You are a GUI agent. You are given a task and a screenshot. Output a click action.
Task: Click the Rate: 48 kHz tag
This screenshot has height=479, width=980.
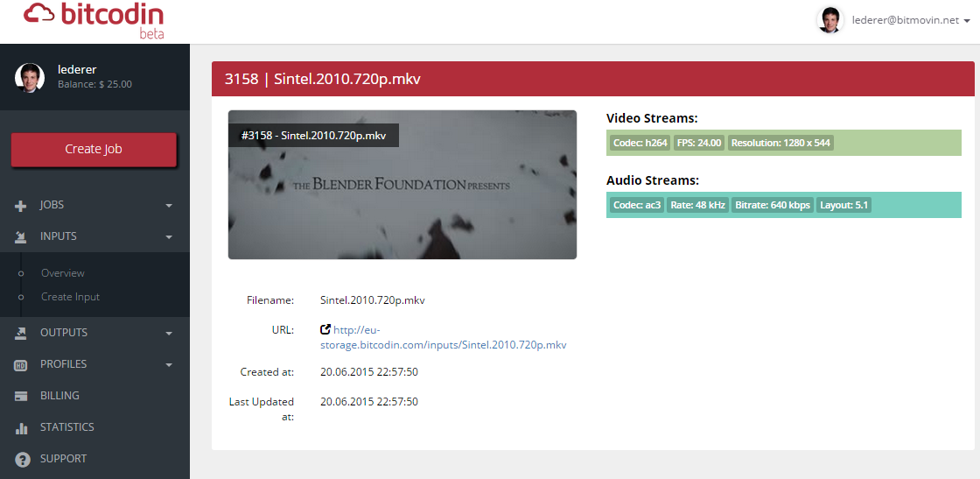coord(697,205)
